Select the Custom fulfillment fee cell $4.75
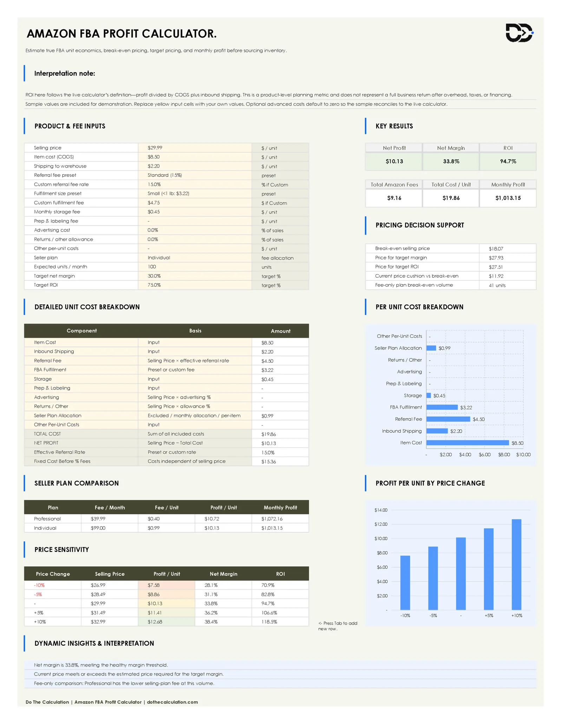Image resolution: width=562 pixels, height=728 pixels. coord(195,203)
